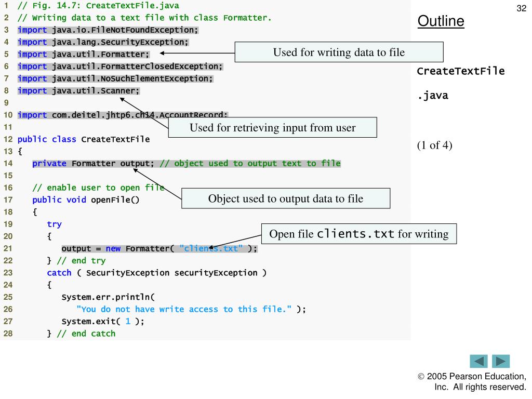Click the import java.util.Formatter line
This screenshot has height=399, width=532.
click(x=84, y=54)
